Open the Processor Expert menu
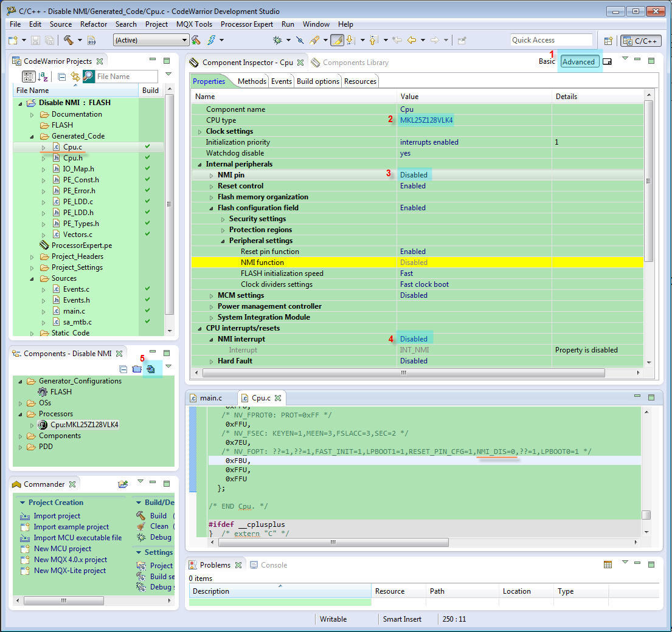Image resolution: width=672 pixels, height=632 pixels. (x=247, y=24)
